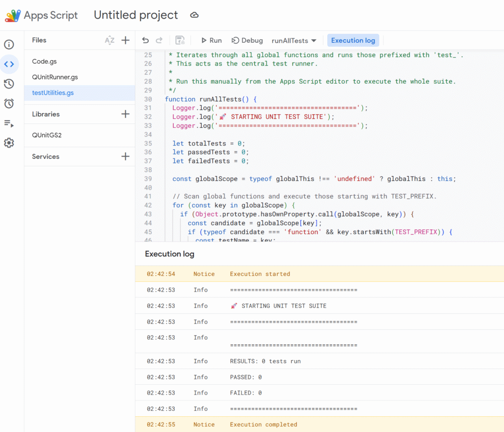Click the redo arrow in toolbar
The width and height of the screenshot is (504, 432).
pos(159,40)
